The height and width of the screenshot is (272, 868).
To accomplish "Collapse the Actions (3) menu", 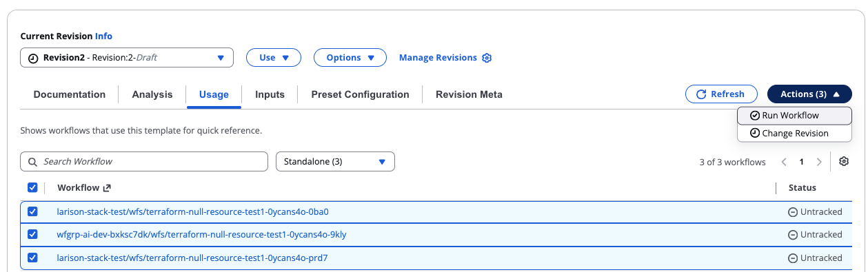I will point(809,94).
